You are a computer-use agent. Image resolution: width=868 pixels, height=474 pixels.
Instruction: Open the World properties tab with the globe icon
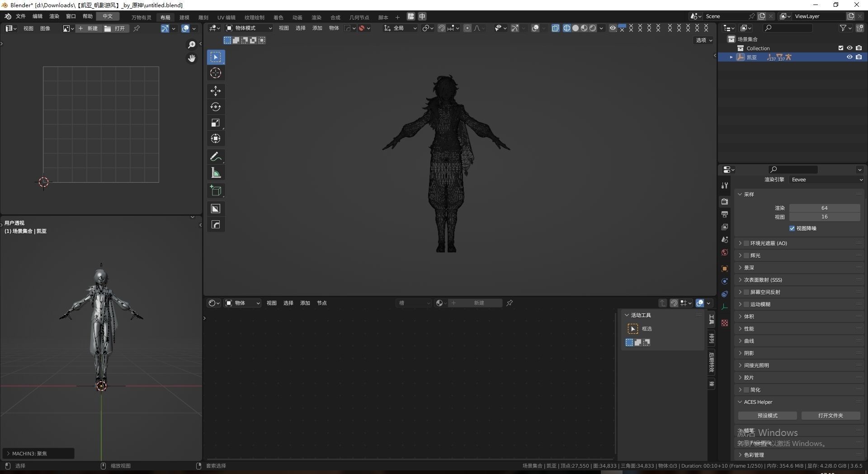point(725,252)
